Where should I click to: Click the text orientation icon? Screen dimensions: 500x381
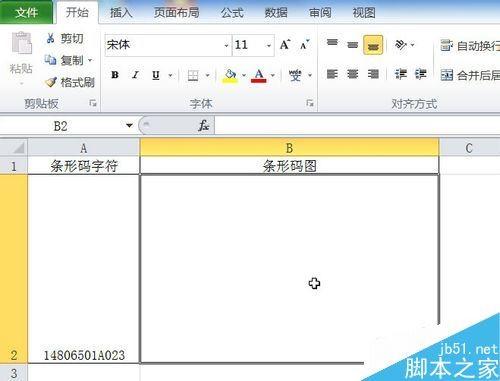tap(400, 44)
